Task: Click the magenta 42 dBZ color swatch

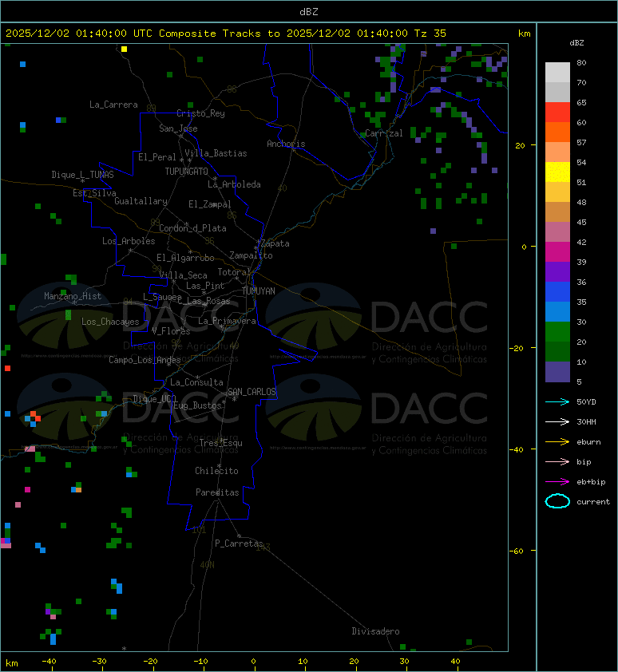Action: 557,251
